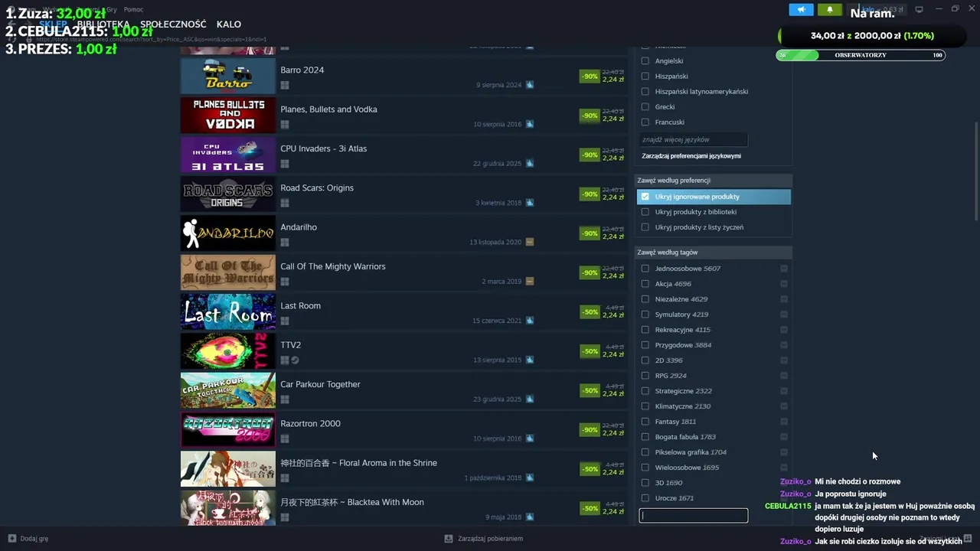Open the green notifications bell
This screenshot has height=551, width=980.
[829, 10]
